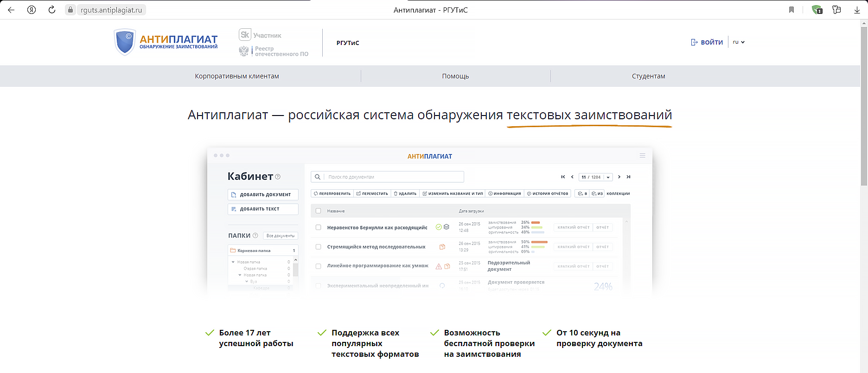The height and width of the screenshot is (373, 868).
Task: Check the Стремящийся метод document checkbox
Action: pyautogui.click(x=318, y=247)
